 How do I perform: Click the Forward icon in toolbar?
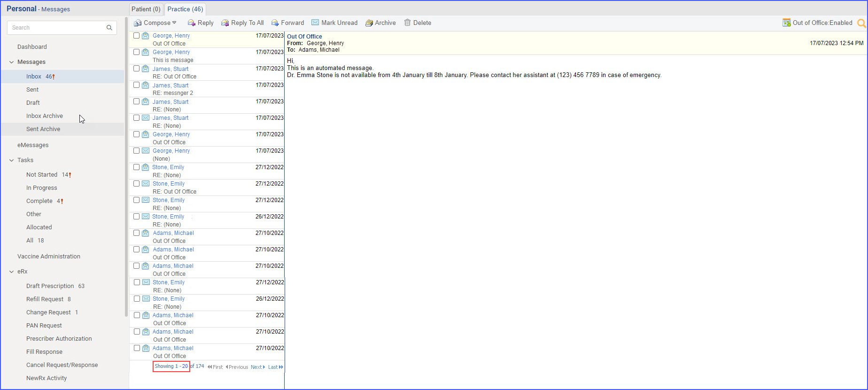click(x=275, y=23)
